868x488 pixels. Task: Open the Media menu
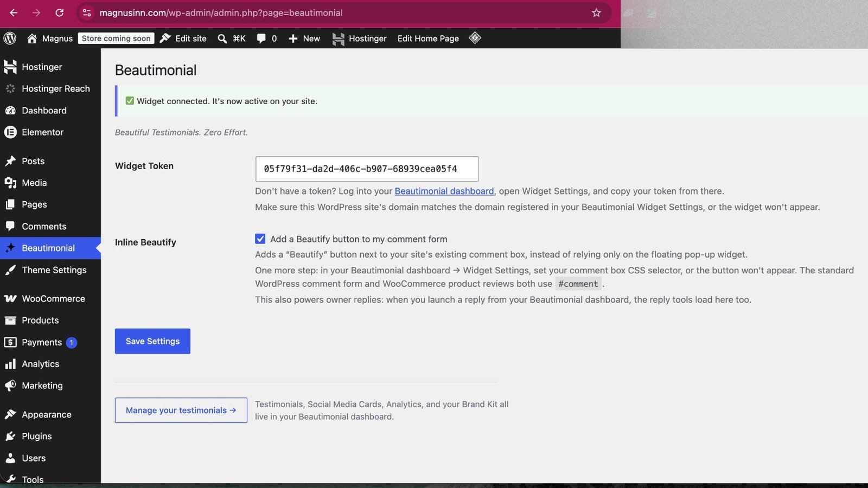50,183
